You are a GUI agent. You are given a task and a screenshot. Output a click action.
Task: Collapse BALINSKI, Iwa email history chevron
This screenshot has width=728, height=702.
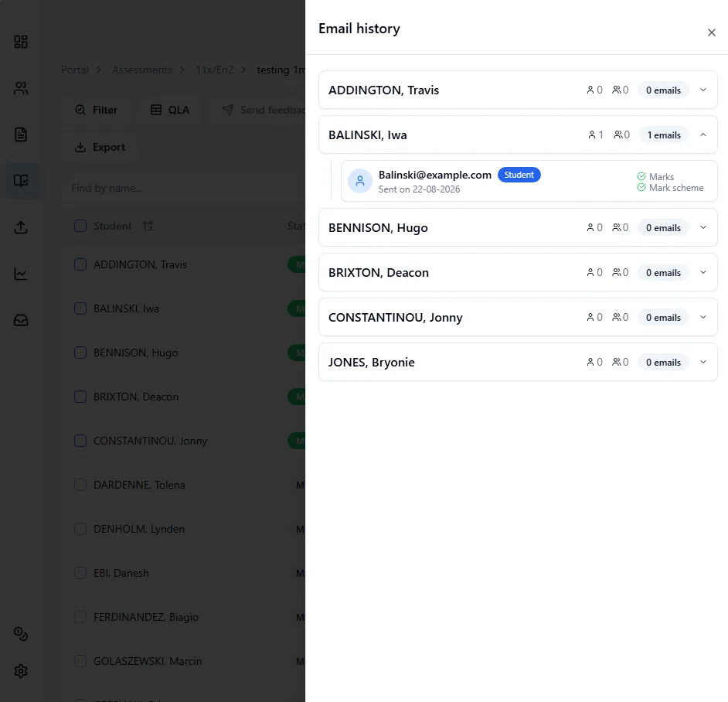703,135
